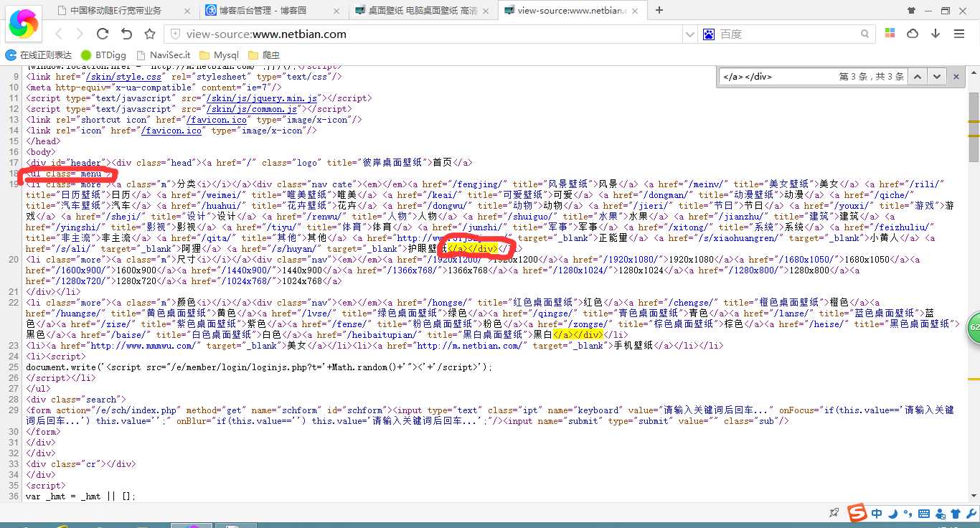
Task: Open the /skin/style.css link
Action: 124,76
